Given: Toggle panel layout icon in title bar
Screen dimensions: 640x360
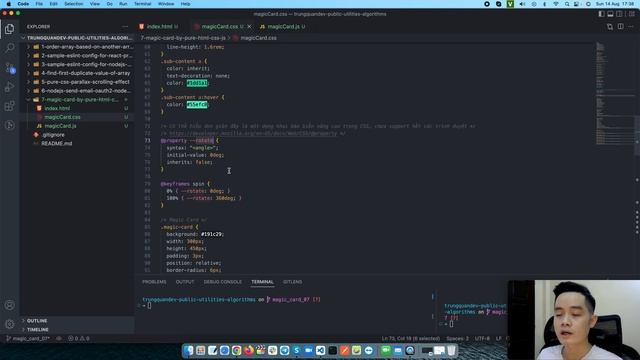Looking at the screenshot, I should 611,14.
